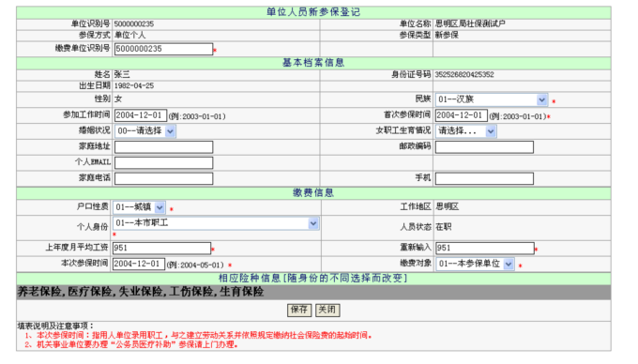Open the 户口性质 dropdown showing 01--城镇
Screen dimensions: 638x364
(x=139, y=207)
